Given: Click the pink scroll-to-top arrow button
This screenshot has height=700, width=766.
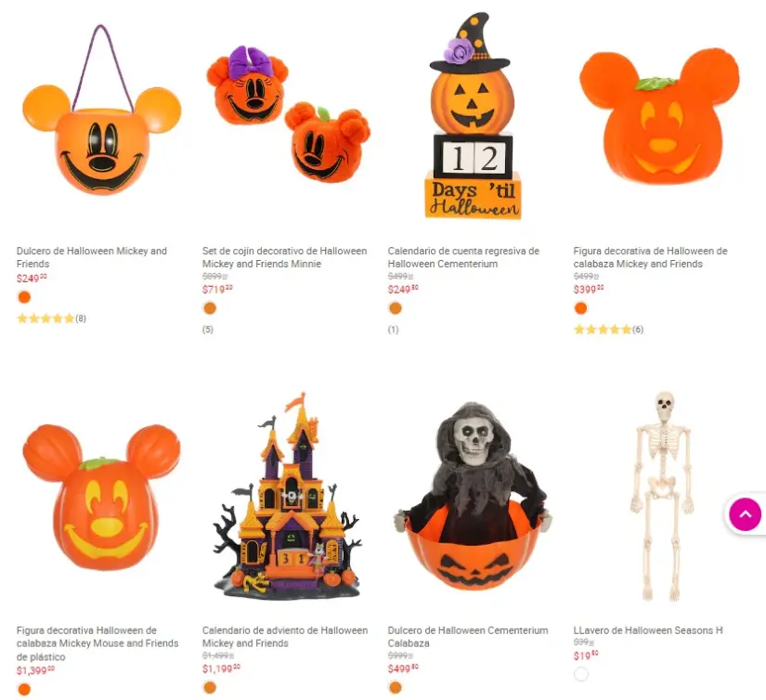Looking at the screenshot, I should pyautogui.click(x=745, y=514).
